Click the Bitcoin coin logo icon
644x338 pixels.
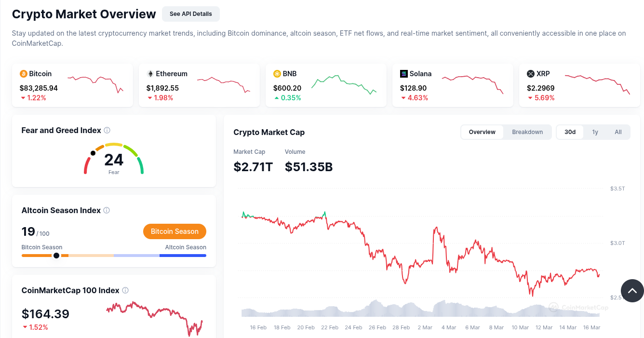pos(23,74)
